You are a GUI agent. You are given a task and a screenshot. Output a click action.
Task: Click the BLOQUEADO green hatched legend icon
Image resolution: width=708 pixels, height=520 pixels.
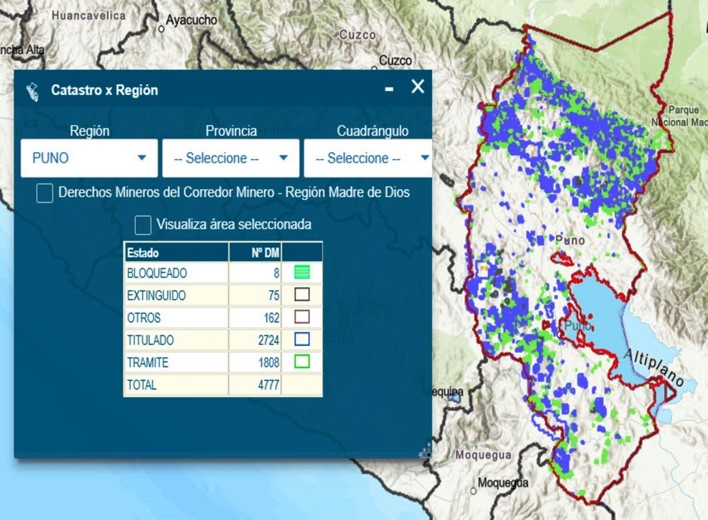[x=301, y=273]
